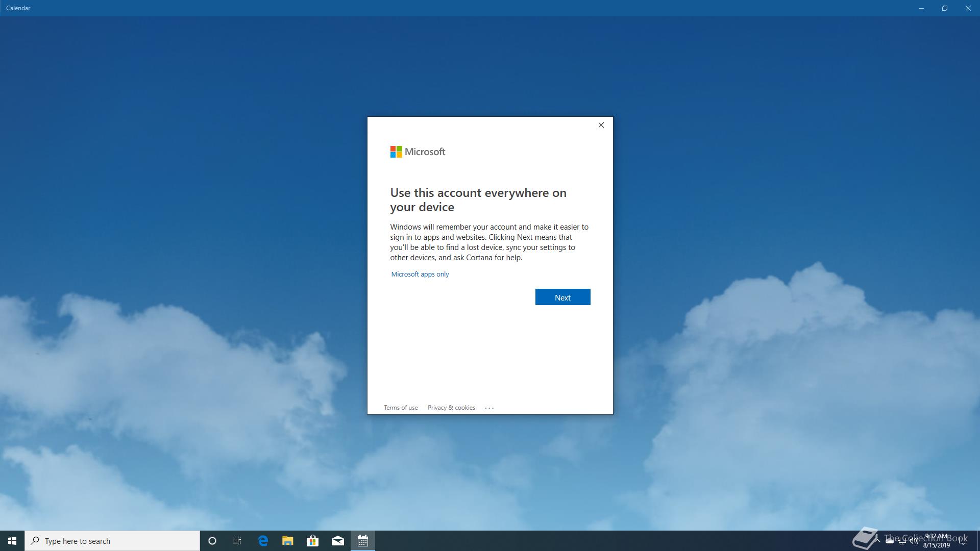Open the Privacy & cookies link

[x=451, y=408]
